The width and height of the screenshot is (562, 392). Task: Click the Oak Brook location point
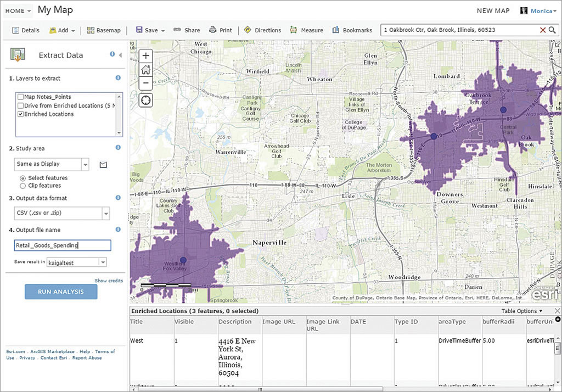click(x=503, y=110)
